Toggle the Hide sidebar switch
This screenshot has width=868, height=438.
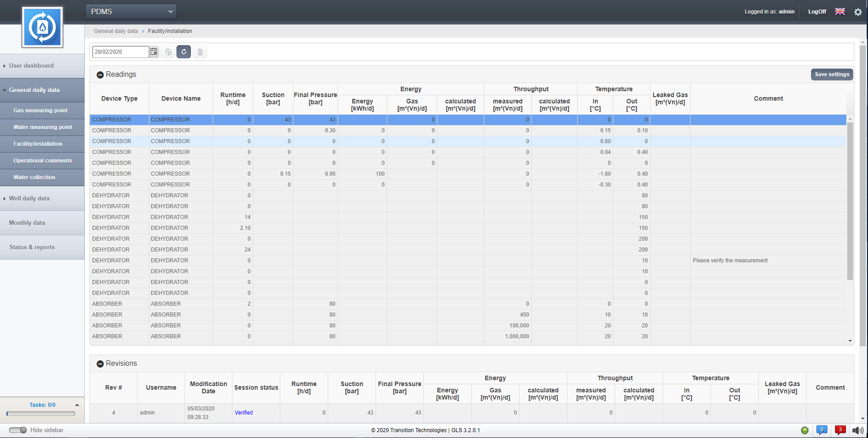coord(18,430)
